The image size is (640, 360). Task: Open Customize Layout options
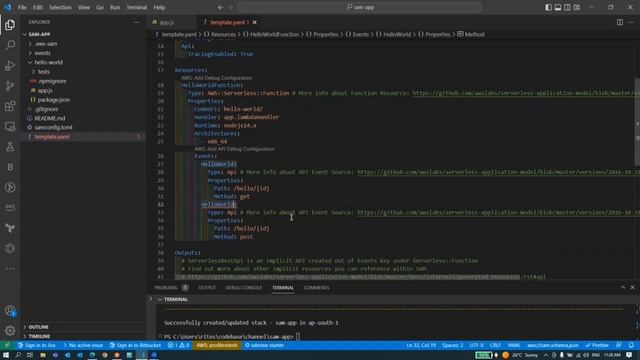[x=576, y=7]
